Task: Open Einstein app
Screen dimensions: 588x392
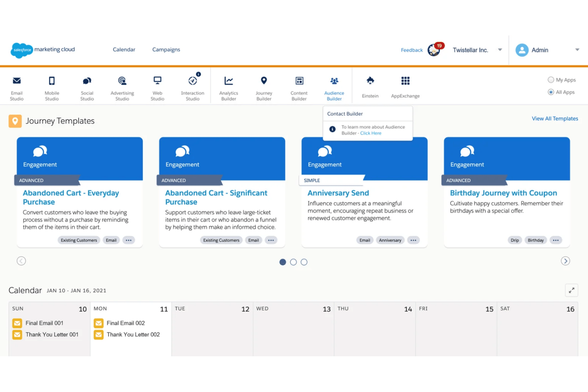Action: click(370, 87)
